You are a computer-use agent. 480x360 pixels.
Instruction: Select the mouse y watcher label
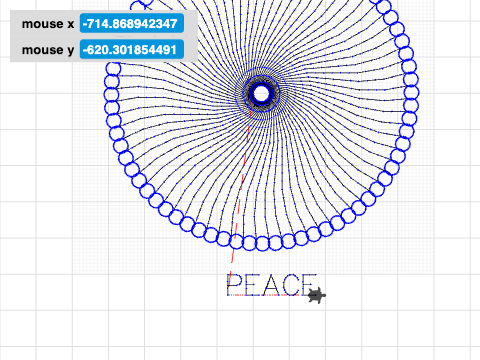48,50
